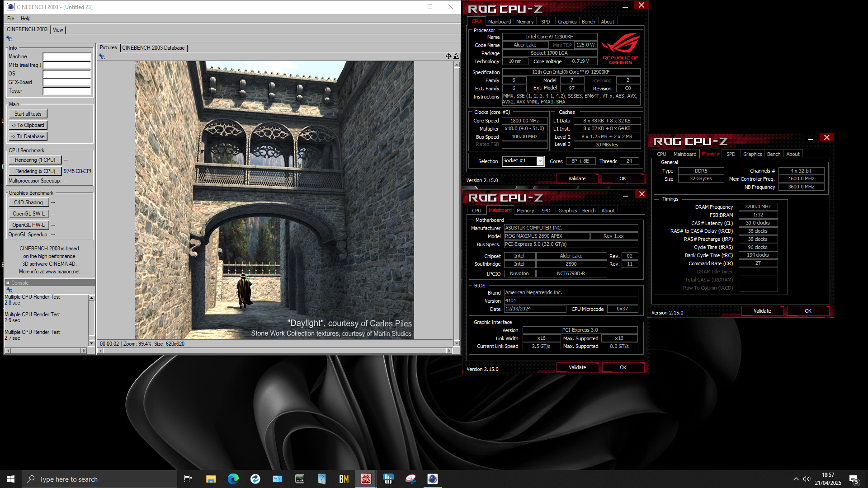The height and width of the screenshot is (488, 868).
Task: Click the red and white taskbar icon beside CINEBENCH
Action: coord(410,479)
